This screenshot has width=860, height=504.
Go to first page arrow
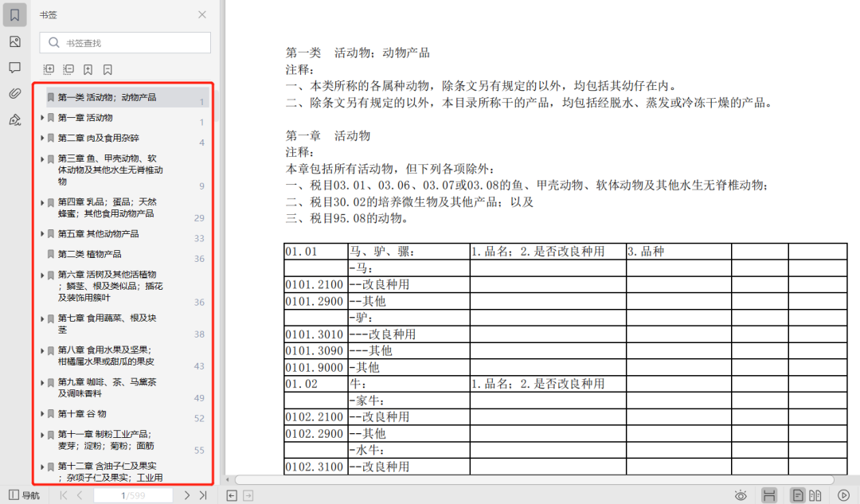coord(64,495)
